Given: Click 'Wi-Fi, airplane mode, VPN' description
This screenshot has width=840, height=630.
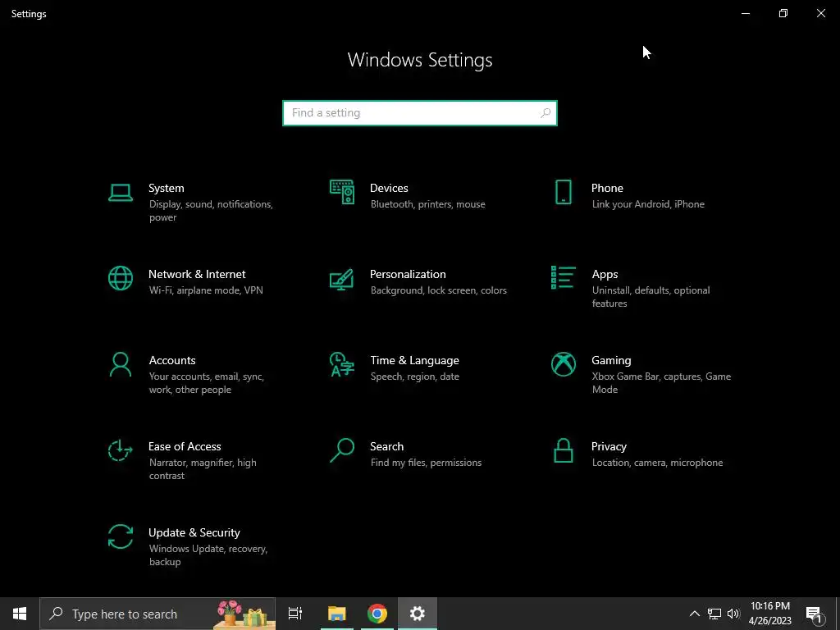Looking at the screenshot, I should pos(206,290).
